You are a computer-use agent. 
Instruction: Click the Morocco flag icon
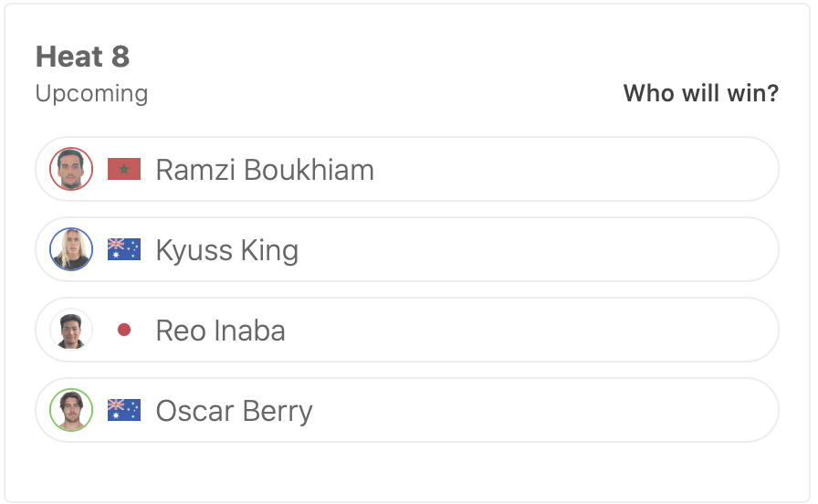pyautogui.click(x=124, y=169)
